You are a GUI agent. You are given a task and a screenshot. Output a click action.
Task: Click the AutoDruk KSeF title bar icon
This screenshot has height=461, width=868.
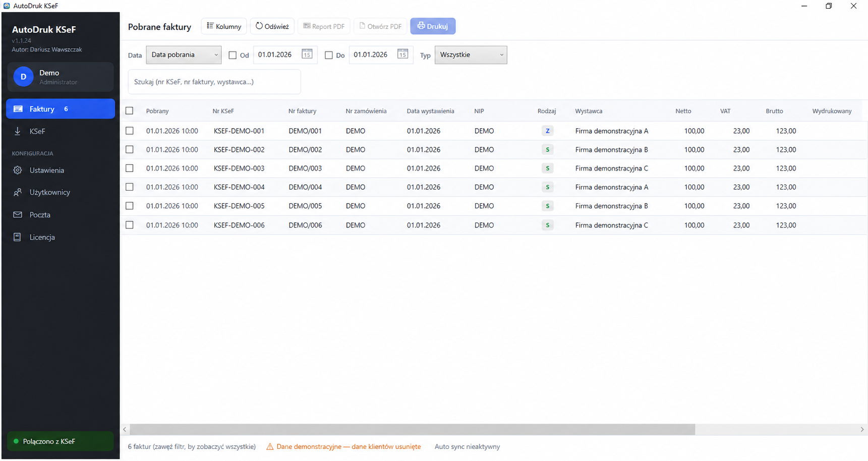[x=7, y=6]
